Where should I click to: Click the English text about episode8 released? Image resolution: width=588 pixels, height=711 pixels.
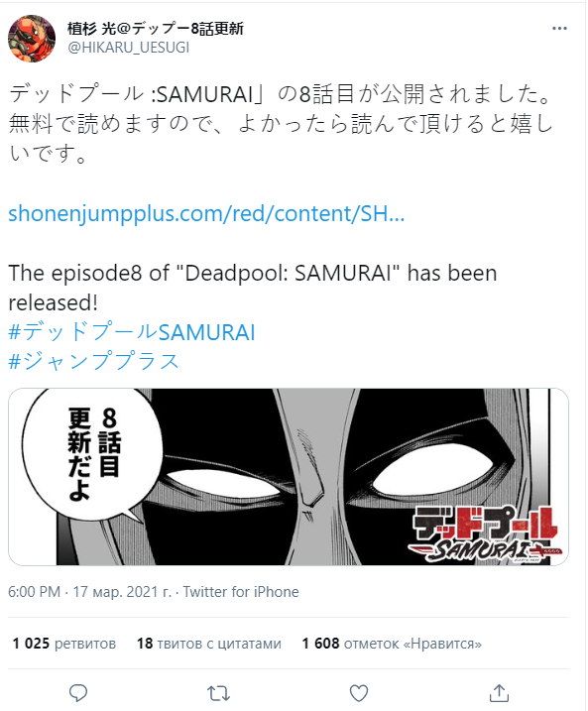(x=253, y=288)
